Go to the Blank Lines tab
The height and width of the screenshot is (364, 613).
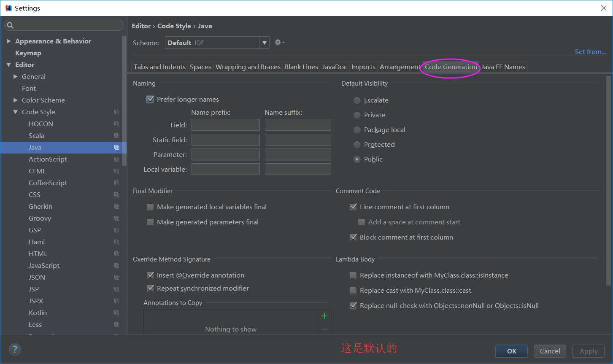301,67
